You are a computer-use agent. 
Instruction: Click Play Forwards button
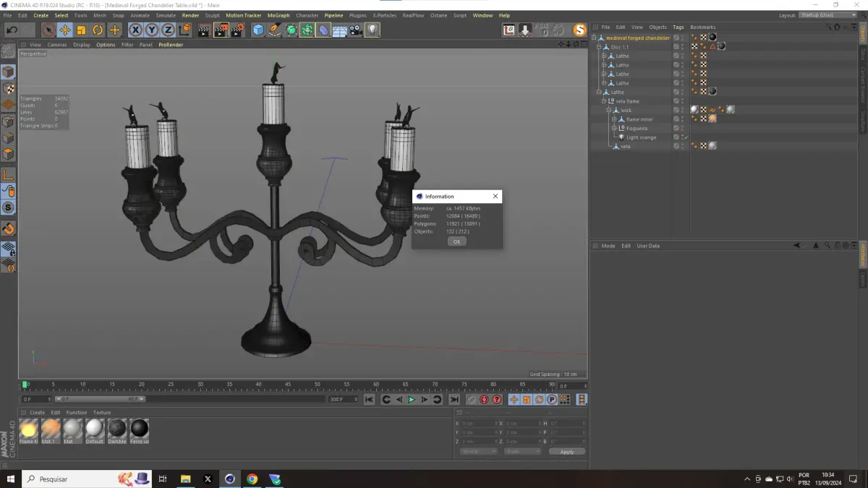pos(412,400)
